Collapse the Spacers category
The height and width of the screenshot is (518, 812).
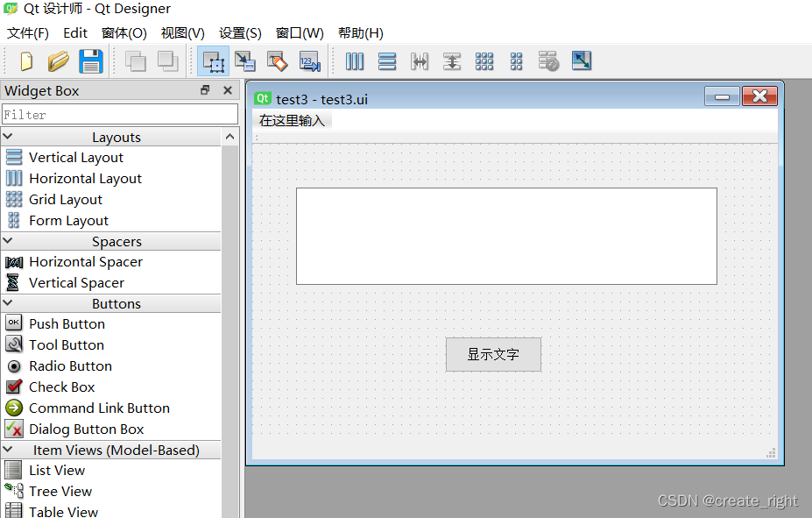[8, 241]
